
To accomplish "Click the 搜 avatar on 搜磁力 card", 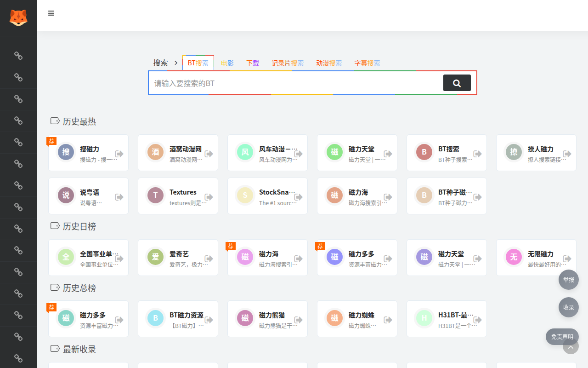I will (x=66, y=152).
